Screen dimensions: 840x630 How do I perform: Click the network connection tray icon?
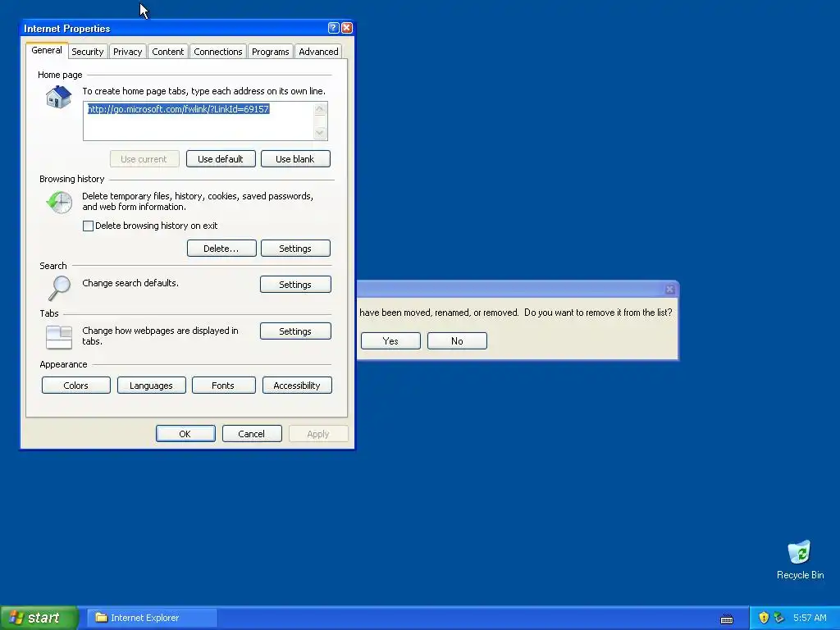pos(779,618)
